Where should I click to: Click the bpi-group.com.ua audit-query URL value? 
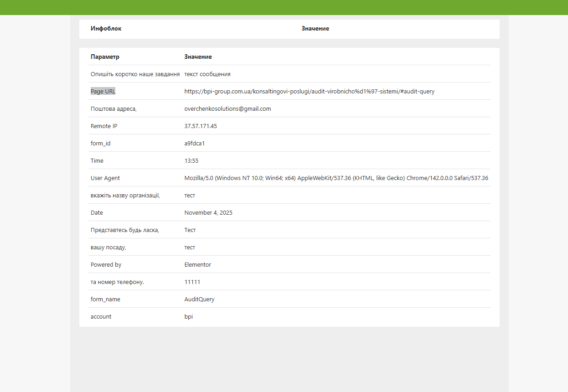310,92
